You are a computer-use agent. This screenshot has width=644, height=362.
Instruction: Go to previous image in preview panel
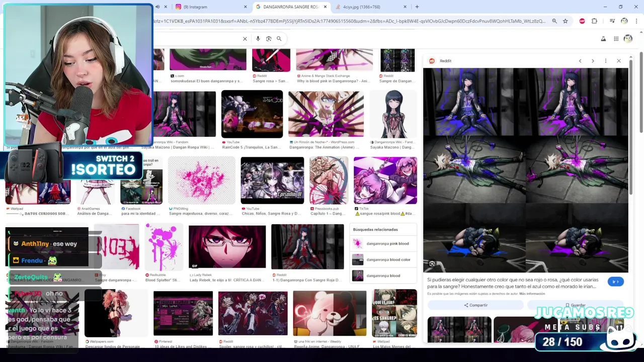tap(580, 61)
